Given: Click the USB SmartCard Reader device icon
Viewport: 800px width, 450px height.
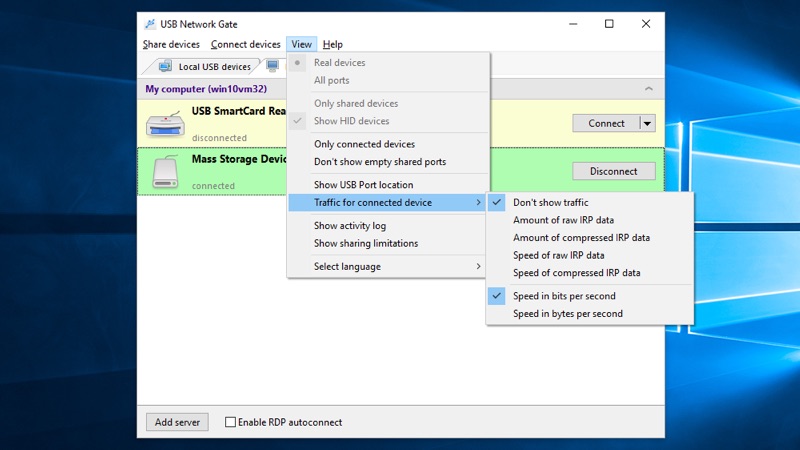Looking at the screenshot, I should click(165, 124).
